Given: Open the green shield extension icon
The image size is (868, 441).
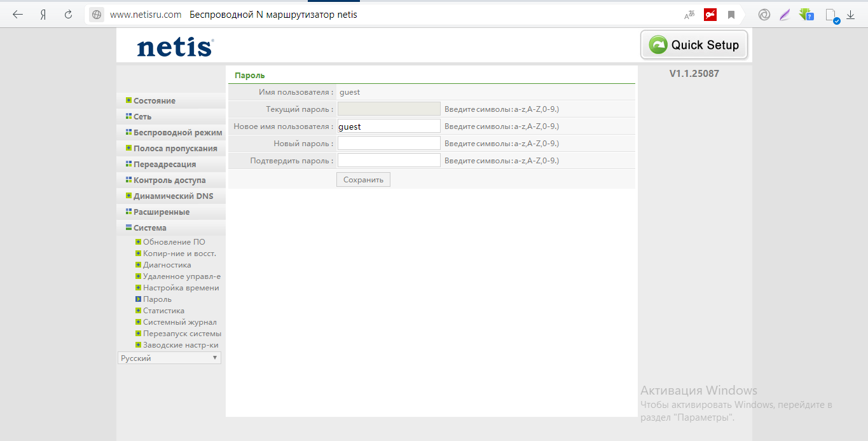Looking at the screenshot, I should point(806,15).
